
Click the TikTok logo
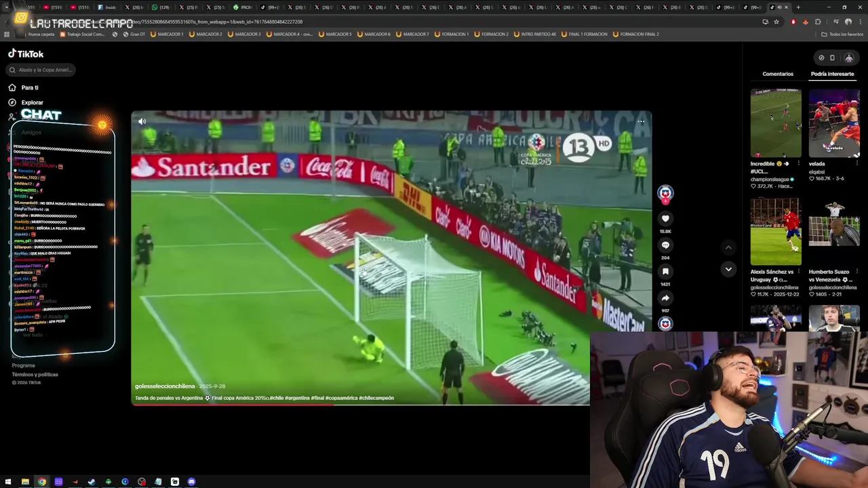point(26,54)
